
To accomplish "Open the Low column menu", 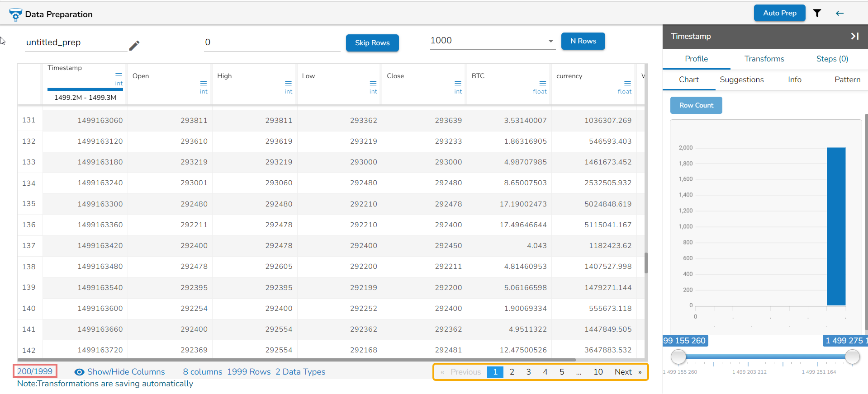I will [x=373, y=83].
